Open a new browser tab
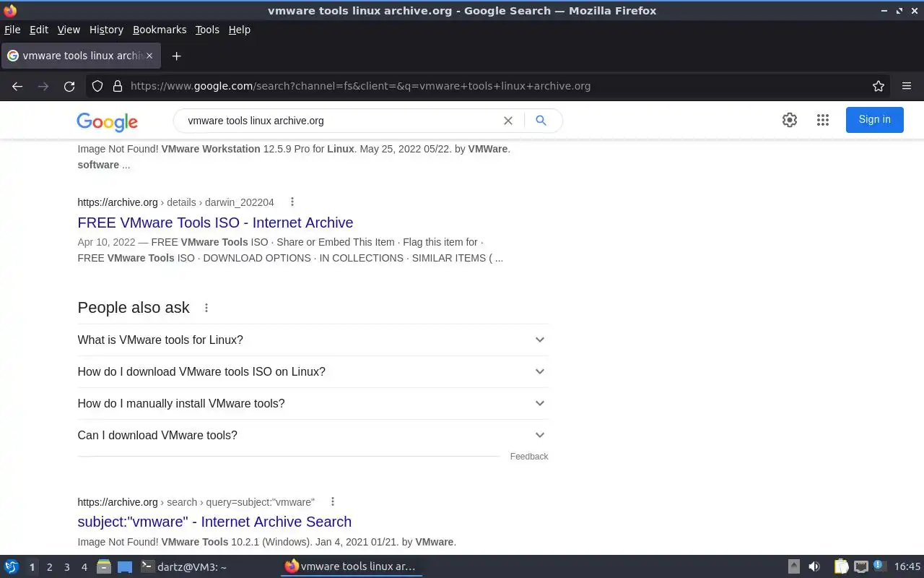The image size is (924, 578). pos(176,56)
